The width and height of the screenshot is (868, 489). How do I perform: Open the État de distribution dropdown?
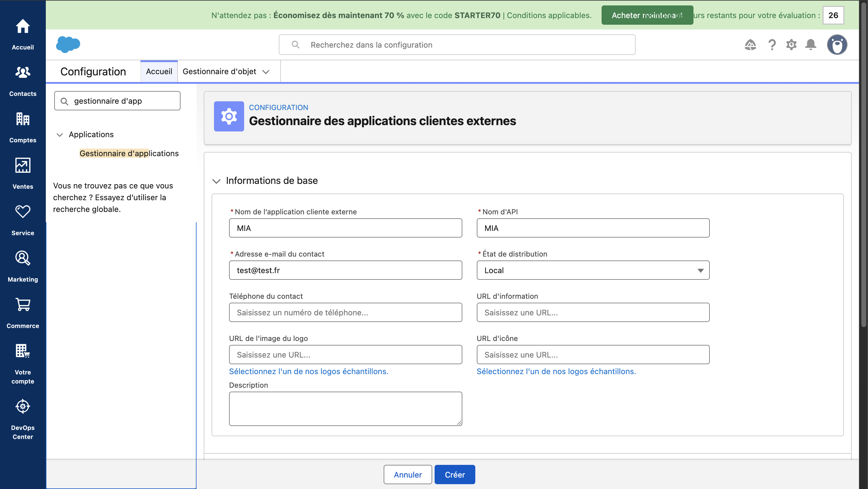click(x=593, y=270)
